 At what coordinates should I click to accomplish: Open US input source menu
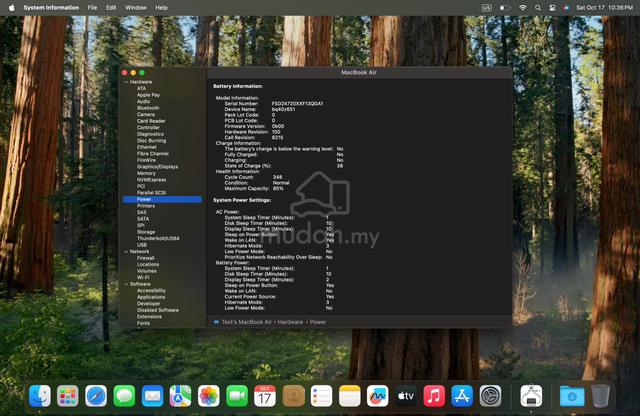click(x=487, y=7)
